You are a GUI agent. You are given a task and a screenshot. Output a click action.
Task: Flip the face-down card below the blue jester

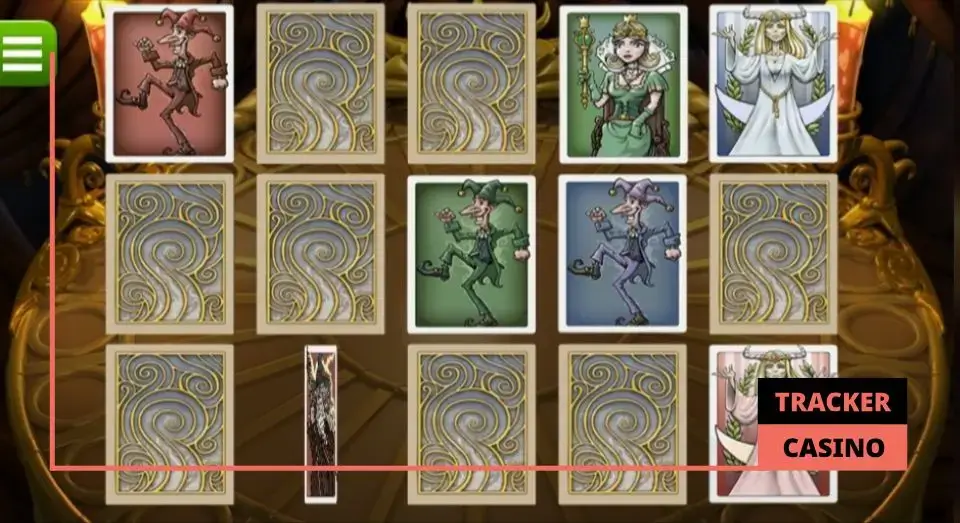coord(623,424)
